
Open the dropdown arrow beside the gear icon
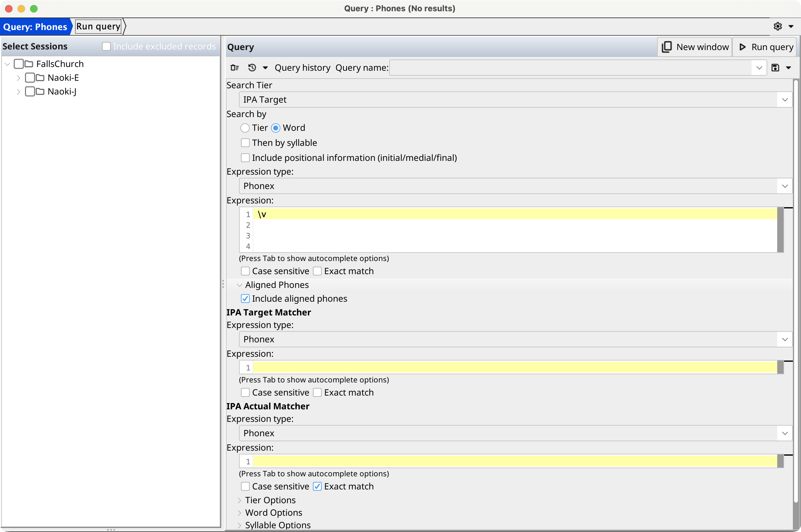click(x=791, y=27)
